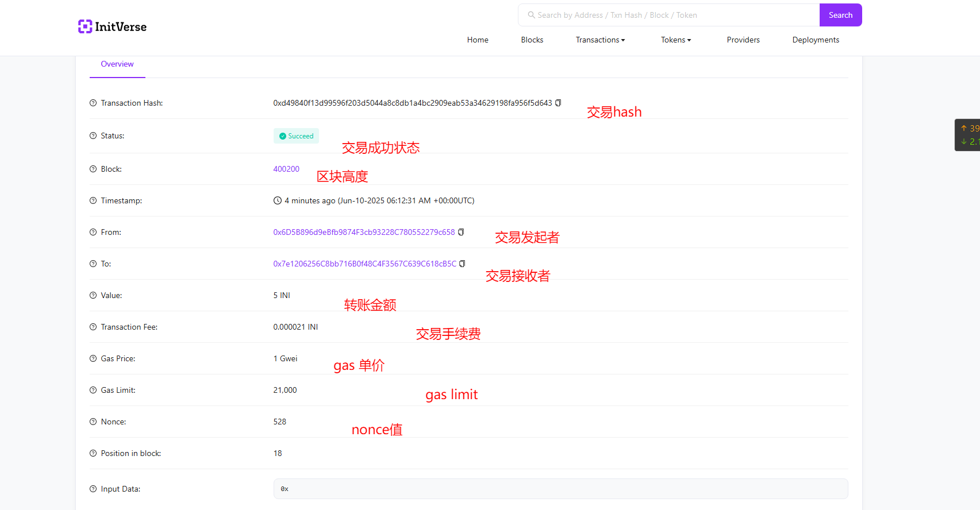980x510 pixels.
Task: Open the sender address link
Action: pos(364,232)
